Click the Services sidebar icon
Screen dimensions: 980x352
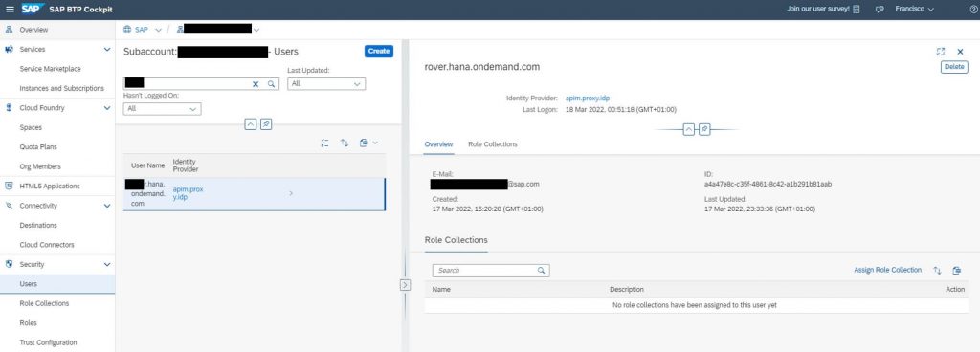point(9,50)
